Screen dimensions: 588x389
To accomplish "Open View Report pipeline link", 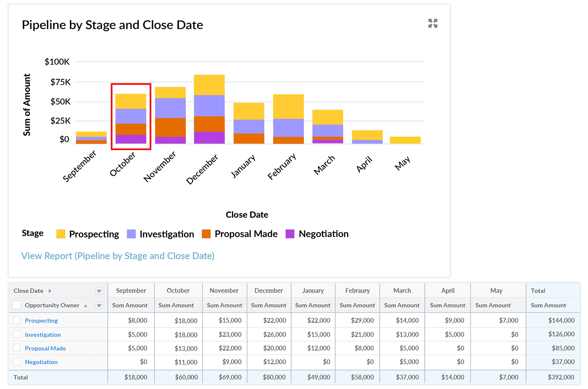I will (118, 256).
